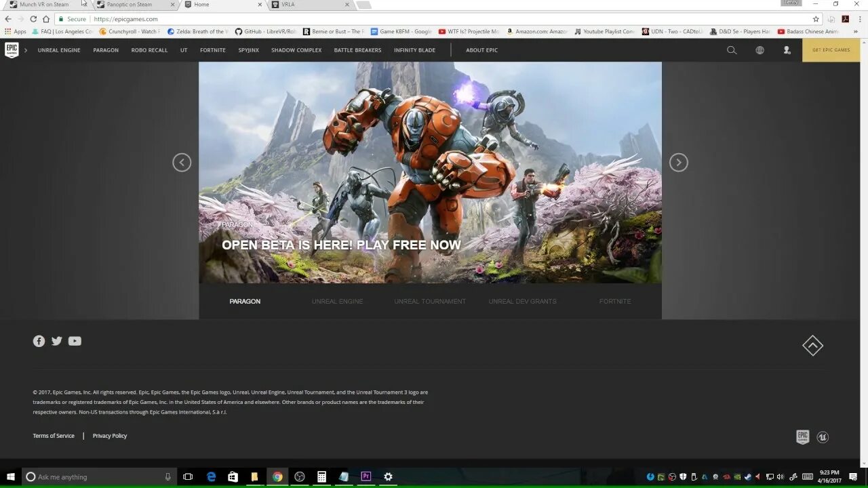Open Unreal Engine nav item

click(59, 50)
